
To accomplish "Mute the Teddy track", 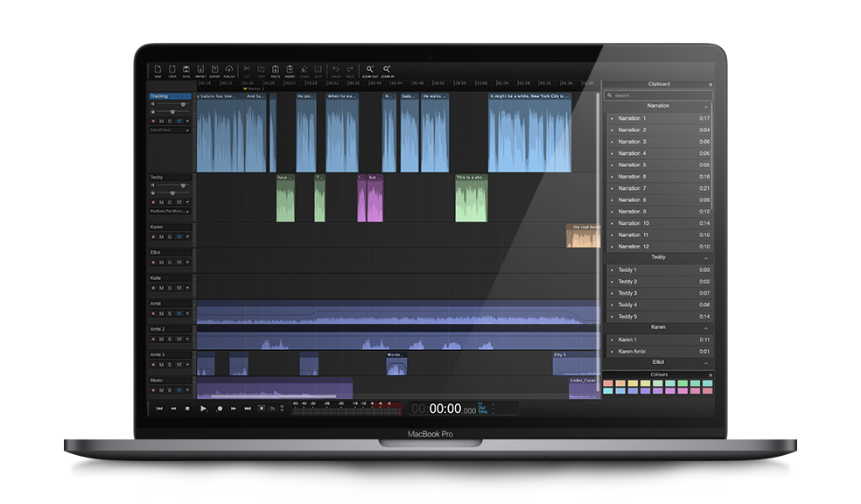I will tap(161, 202).
